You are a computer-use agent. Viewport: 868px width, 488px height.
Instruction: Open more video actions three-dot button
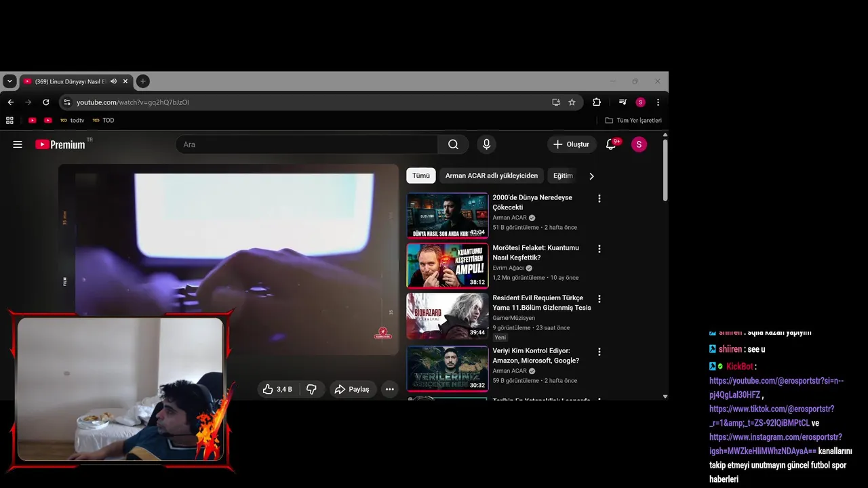[390, 389]
